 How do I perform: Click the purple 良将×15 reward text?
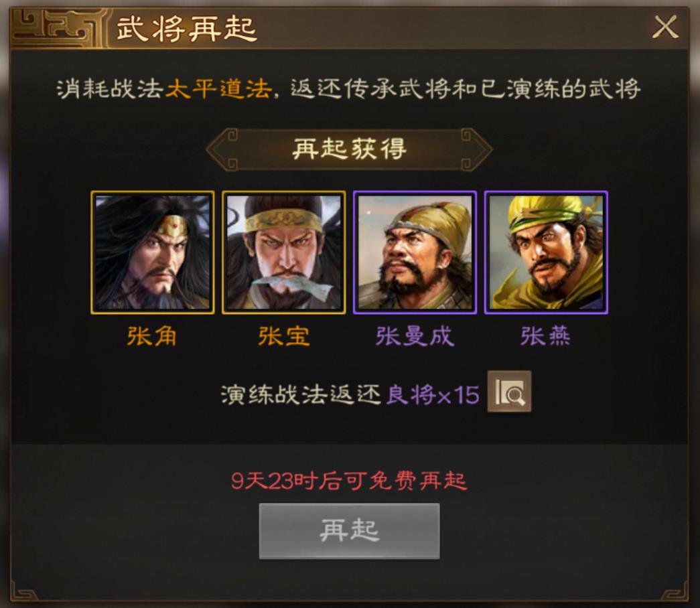[x=433, y=394]
